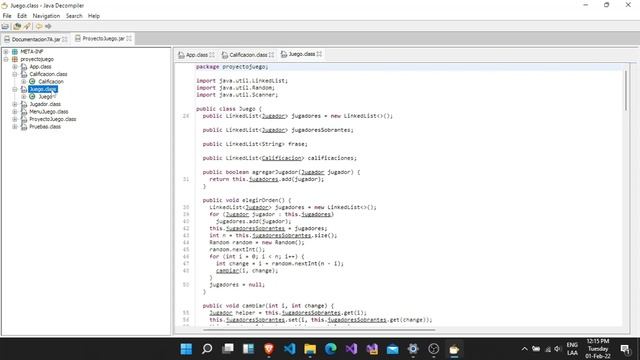This screenshot has height=360, width=640.
Task: Click the proyectojuego package icon
Action: (15, 59)
